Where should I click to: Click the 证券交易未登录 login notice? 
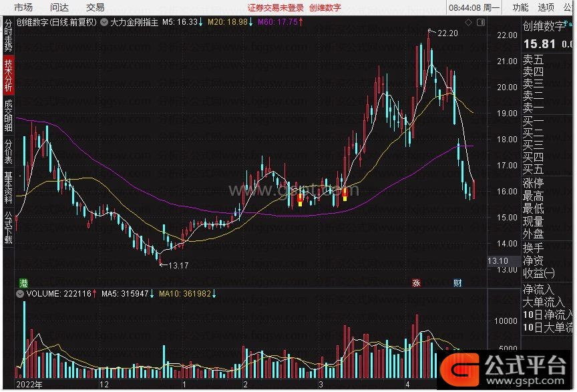coord(276,8)
